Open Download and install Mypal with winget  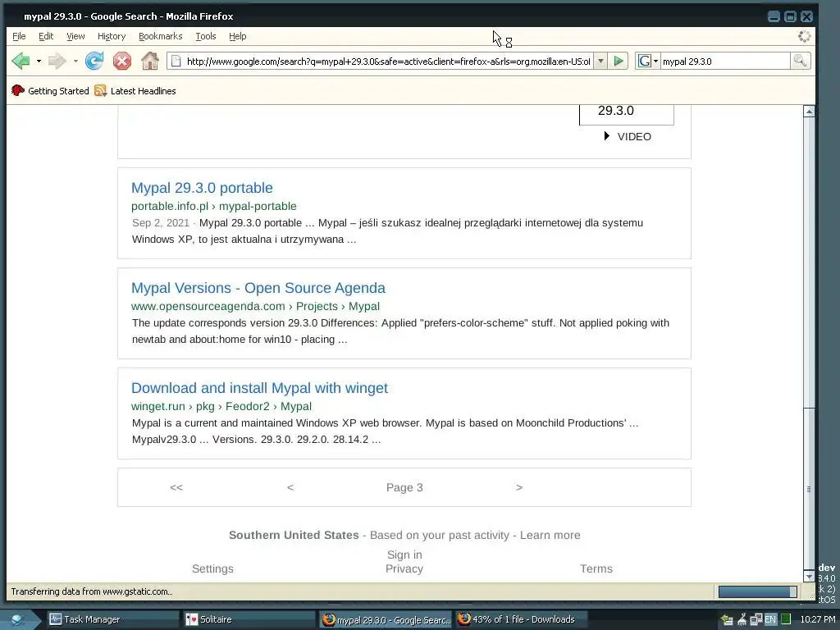click(259, 388)
